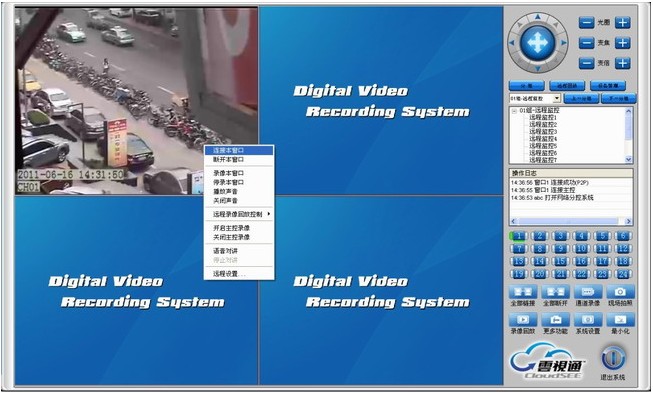Click the 最小化 minimize icon
The width and height of the screenshot is (653, 393).
pyautogui.click(x=620, y=320)
